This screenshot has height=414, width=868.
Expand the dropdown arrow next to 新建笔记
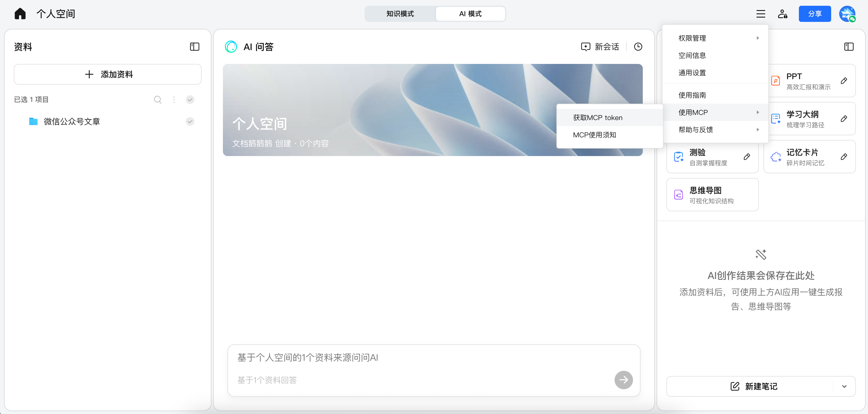(x=844, y=386)
